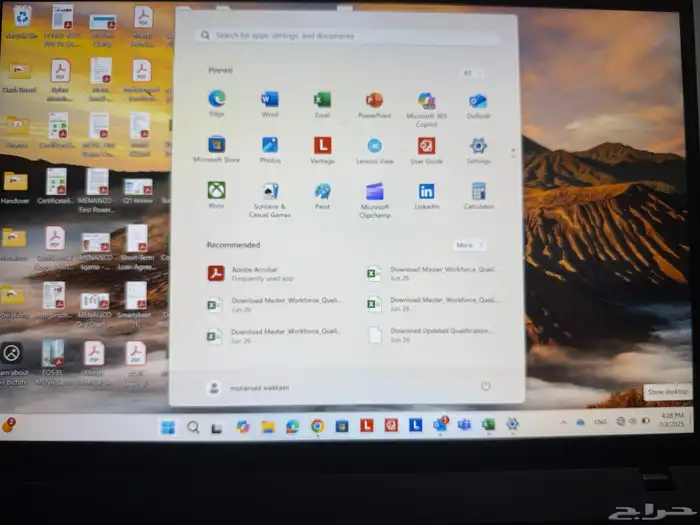Expand the More recommended items button
Viewport: 700px width, 525px height.
point(468,245)
